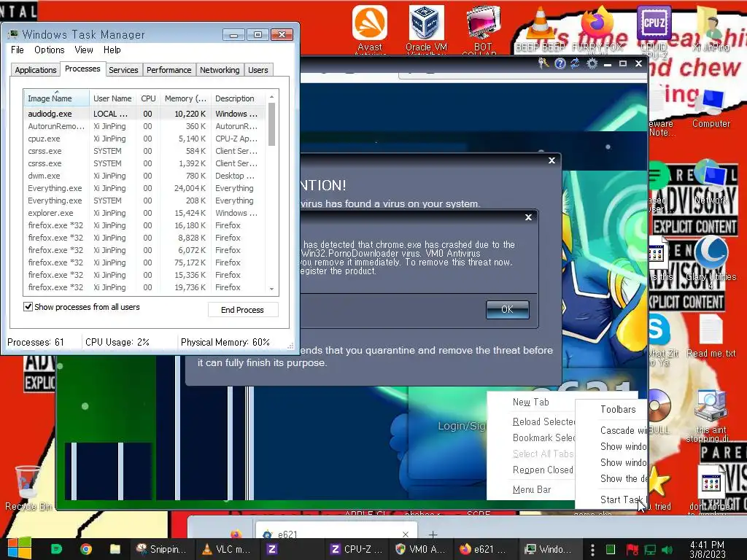Switch to the Users tab
The height and width of the screenshot is (560, 747).
pos(258,70)
